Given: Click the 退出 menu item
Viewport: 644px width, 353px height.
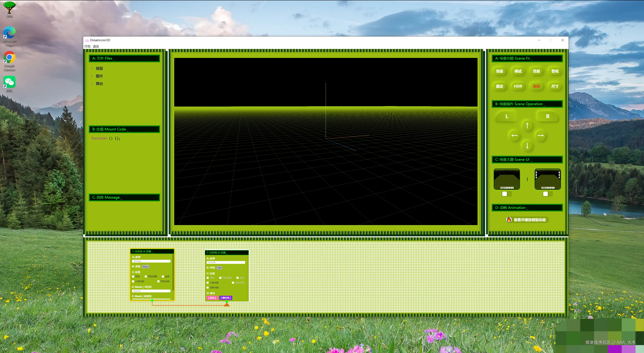Looking at the screenshot, I should [x=96, y=46].
